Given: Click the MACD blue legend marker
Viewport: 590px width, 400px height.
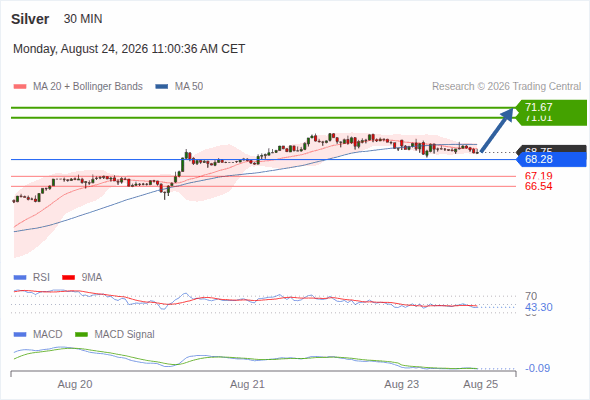Looking at the screenshot, I should (x=20, y=334).
